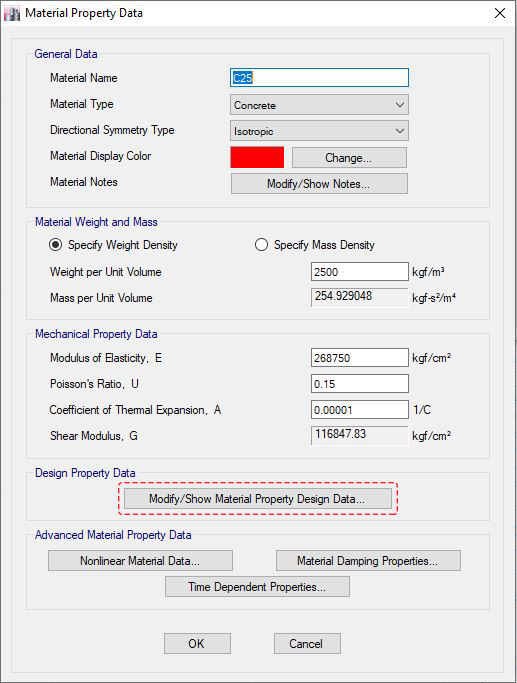Close the Material Property Data dialog
Viewport: 517px width, 683px height.
tap(500, 14)
